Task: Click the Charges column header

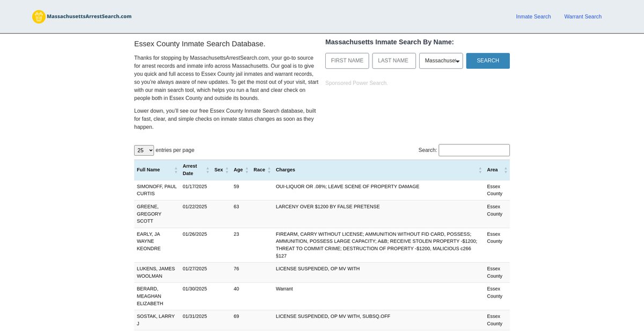Action: [x=286, y=170]
